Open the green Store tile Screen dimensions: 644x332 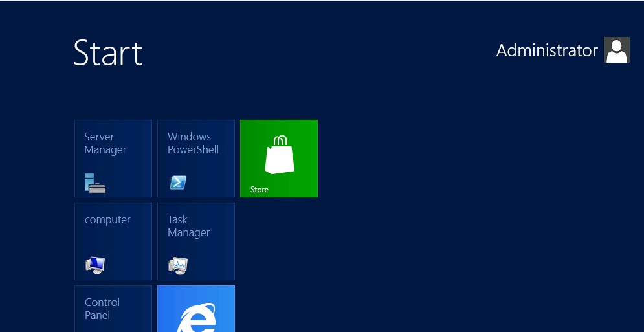[279, 159]
